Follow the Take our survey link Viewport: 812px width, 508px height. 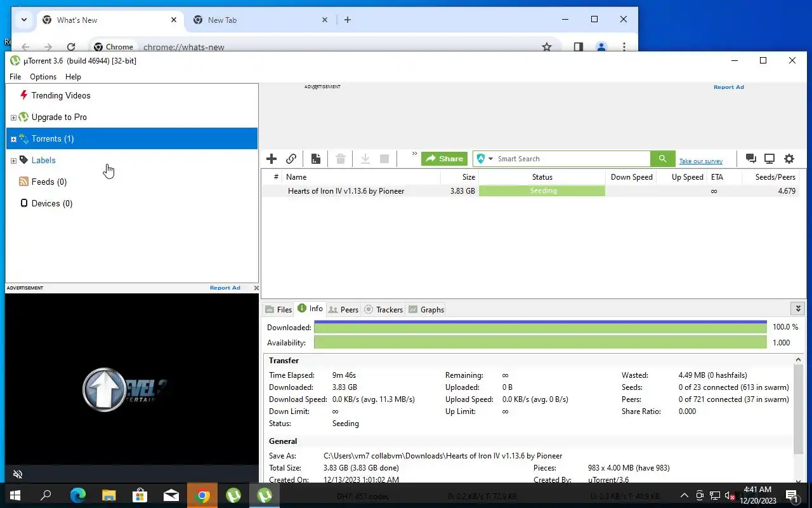700,161
